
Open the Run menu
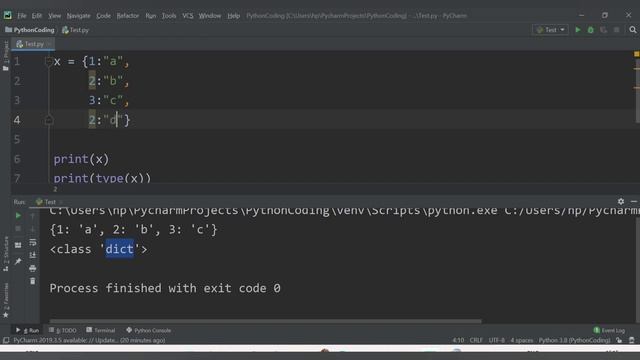click(x=151, y=16)
